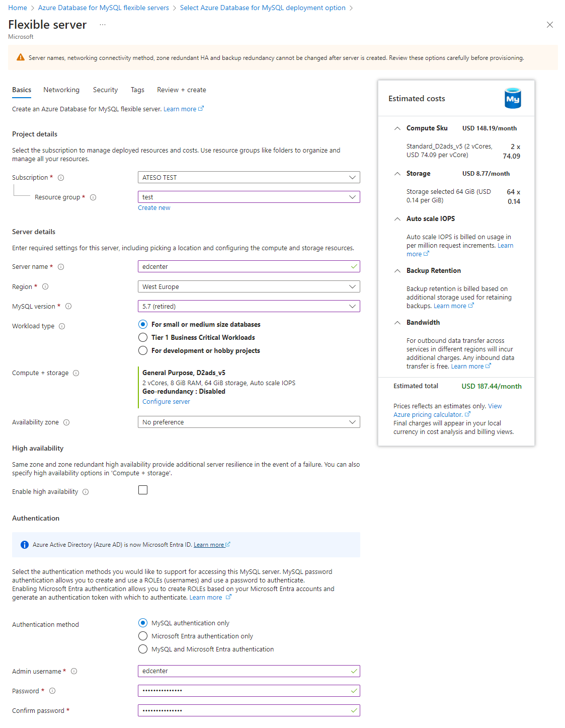The height and width of the screenshot is (728, 565).
Task: Click the info icon beside Server name
Action: [x=61, y=267]
